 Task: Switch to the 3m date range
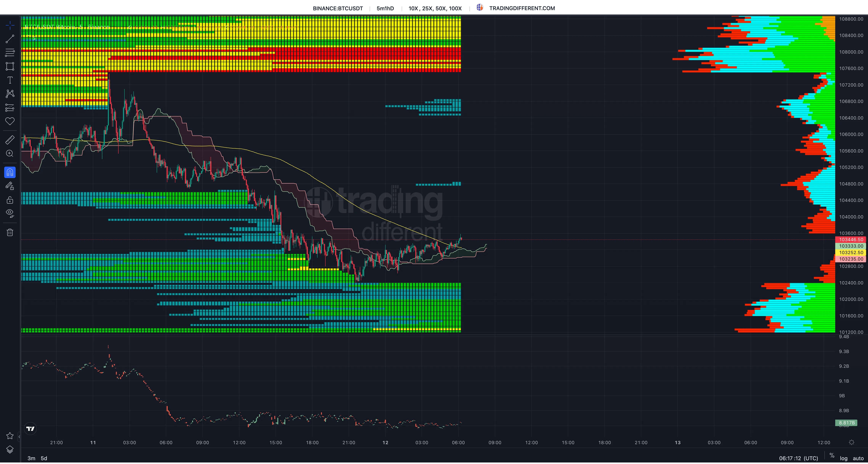pos(31,458)
